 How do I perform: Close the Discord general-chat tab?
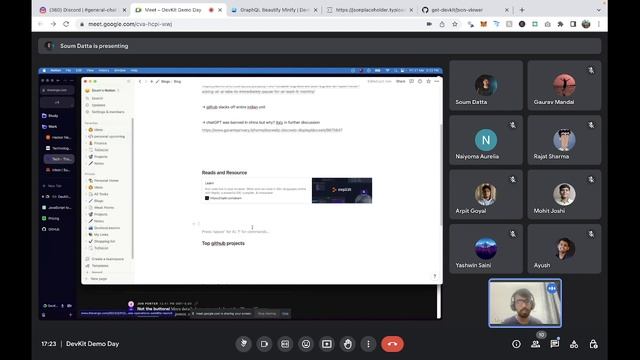pos(124,10)
